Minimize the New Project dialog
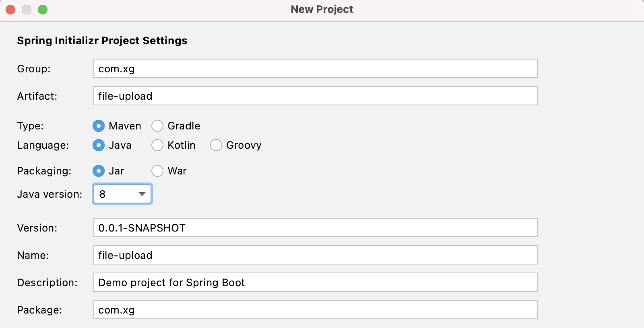644x328 pixels. (27, 10)
